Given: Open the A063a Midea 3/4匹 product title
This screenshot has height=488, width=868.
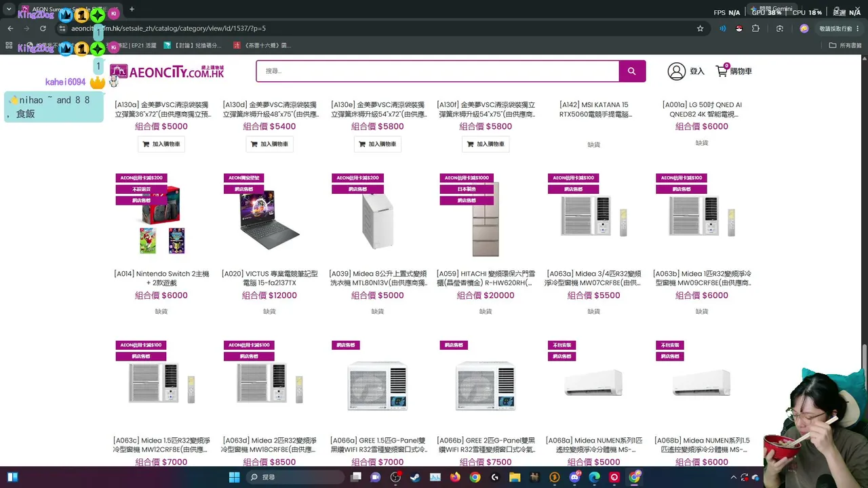Looking at the screenshot, I should click(x=594, y=278).
